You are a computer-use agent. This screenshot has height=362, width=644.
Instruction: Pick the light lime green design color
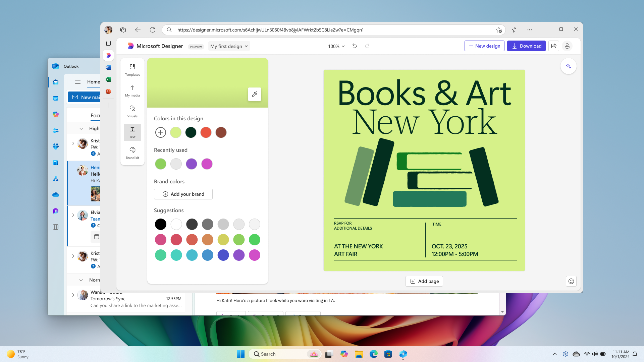(x=176, y=132)
